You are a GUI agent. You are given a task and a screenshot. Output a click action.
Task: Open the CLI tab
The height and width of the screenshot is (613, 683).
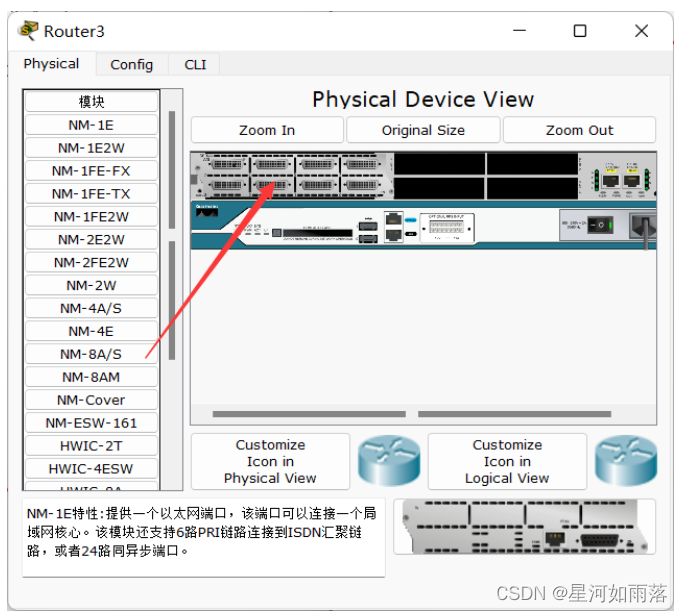click(x=195, y=64)
